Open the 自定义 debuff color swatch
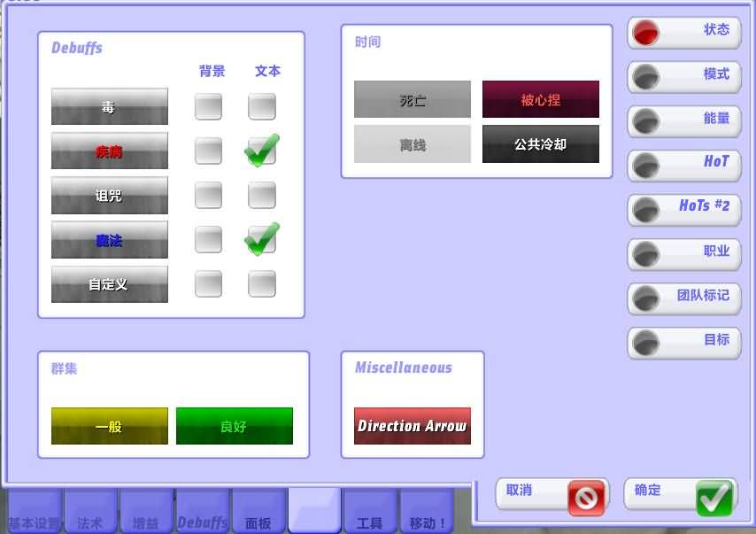The image size is (756, 534). (110, 284)
